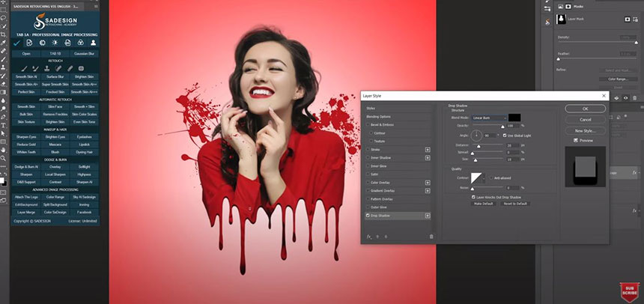
Task: Select Blending Options in Layer Style list
Action: coord(398,117)
